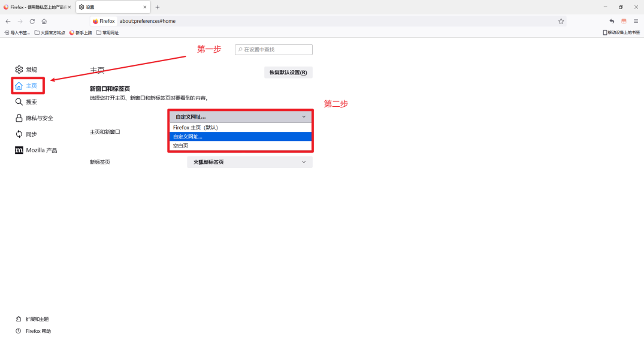Collapse the 自定义网址 homepage dropdown header
644x349 pixels.
pos(241,117)
